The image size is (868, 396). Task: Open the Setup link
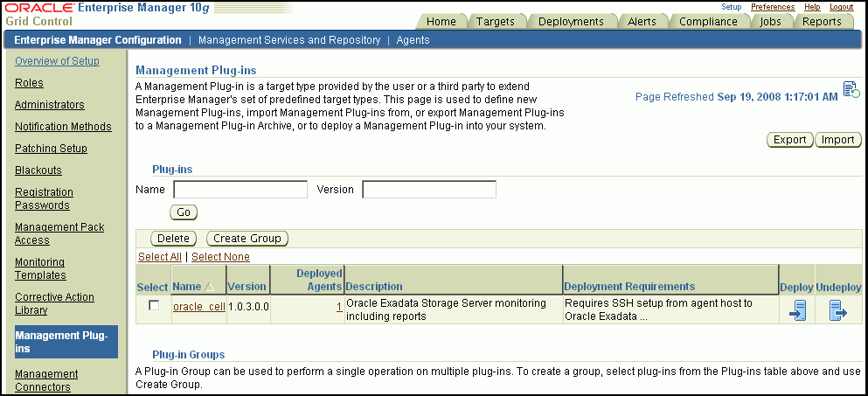(x=732, y=7)
